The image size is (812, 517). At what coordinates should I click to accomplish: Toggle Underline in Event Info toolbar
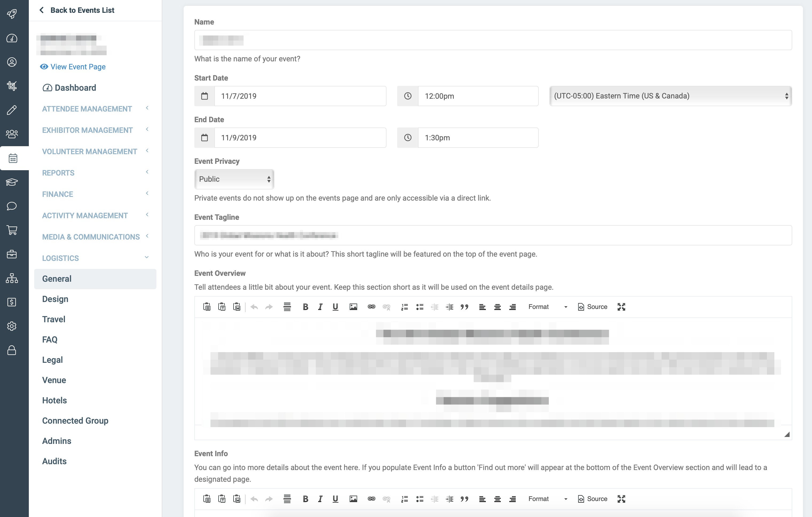point(335,499)
